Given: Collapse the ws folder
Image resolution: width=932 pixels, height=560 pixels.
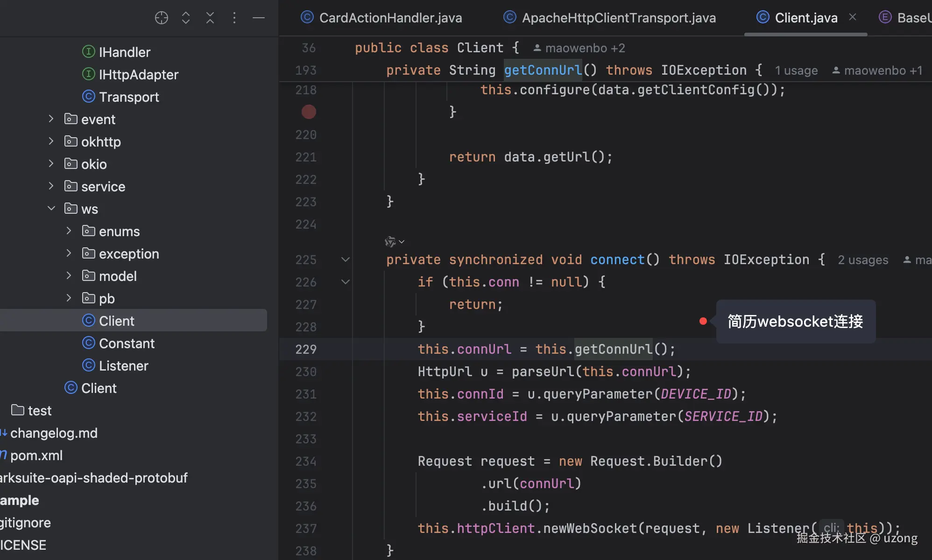Looking at the screenshot, I should [51, 209].
